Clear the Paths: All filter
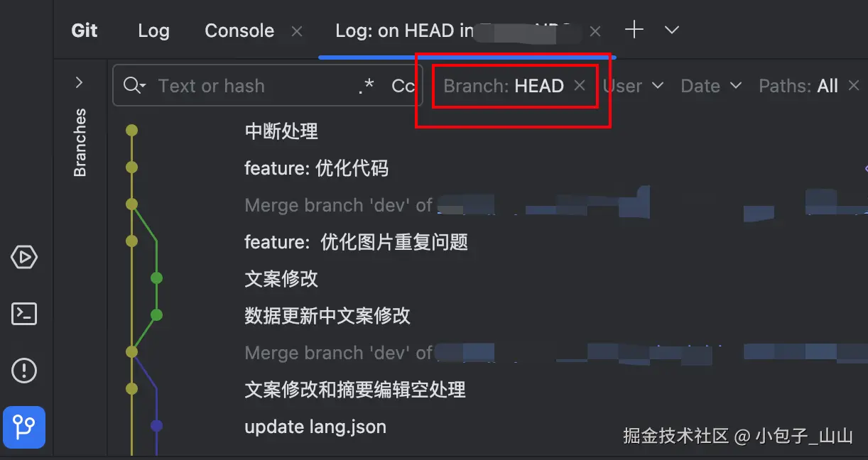 [853, 86]
